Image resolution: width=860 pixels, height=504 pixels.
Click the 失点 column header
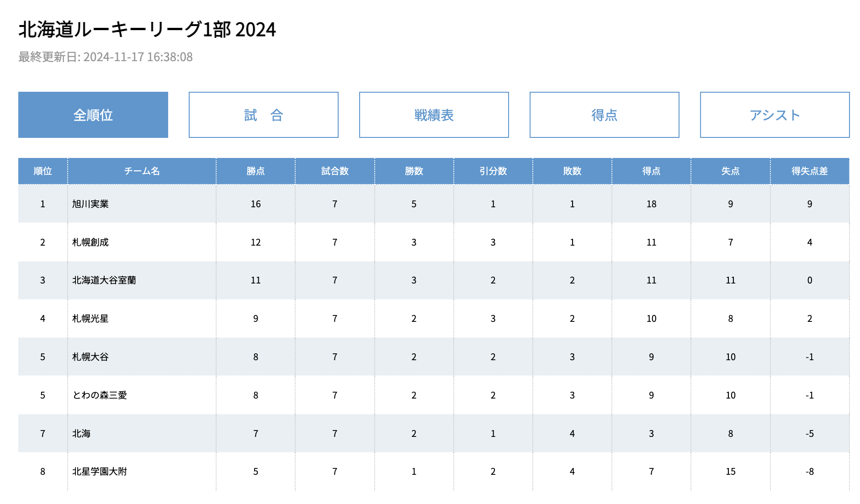tap(731, 171)
